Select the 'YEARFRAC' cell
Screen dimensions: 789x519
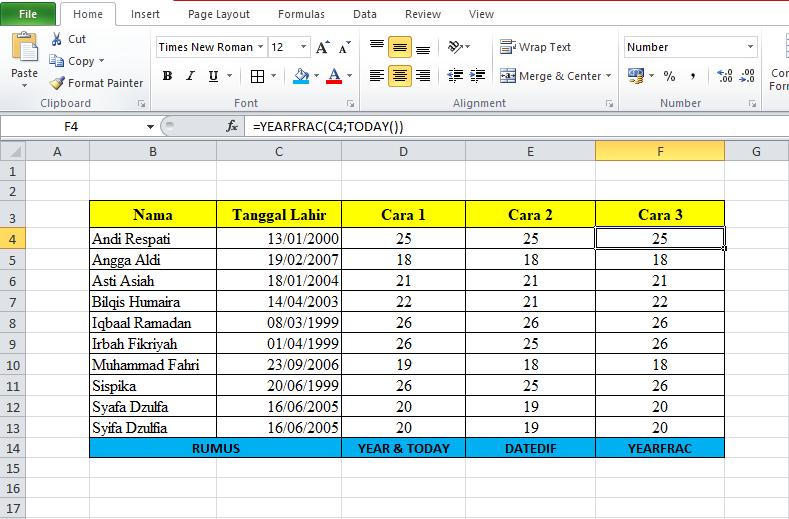point(660,448)
